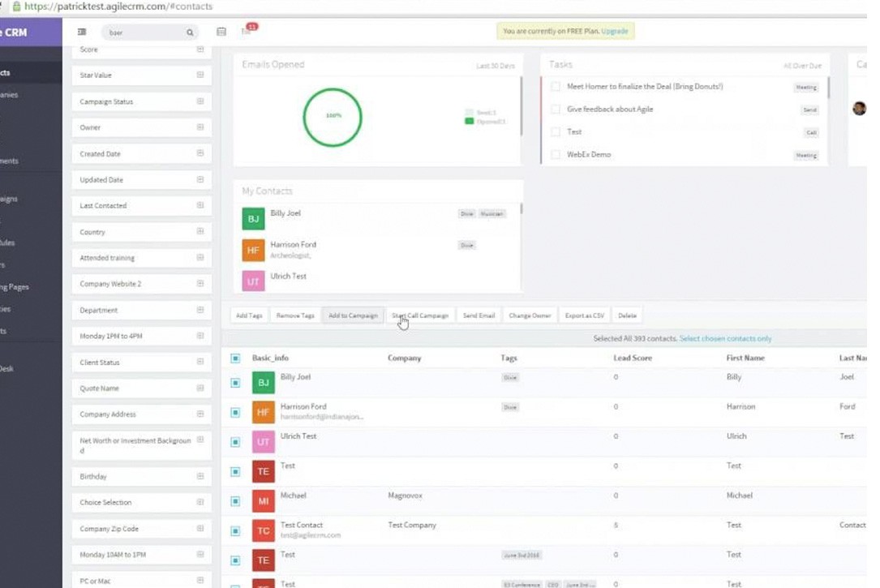Image resolution: width=880 pixels, height=588 pixels.
Task: Click the green 100% emails opened circle
Action: (333, 116)
